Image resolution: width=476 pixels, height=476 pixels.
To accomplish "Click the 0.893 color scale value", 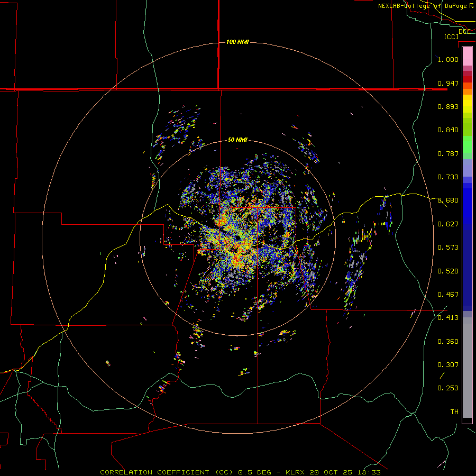I will coord(448,106).
